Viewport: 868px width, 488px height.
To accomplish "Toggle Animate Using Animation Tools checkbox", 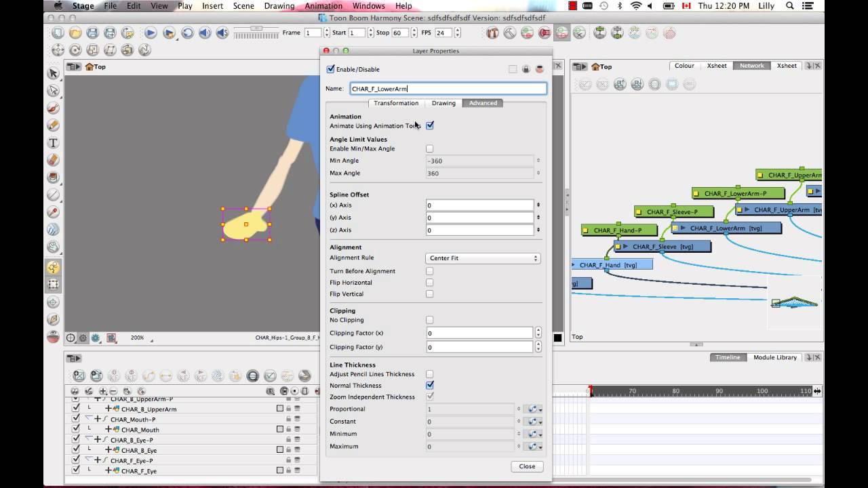I will pos(430,125).
